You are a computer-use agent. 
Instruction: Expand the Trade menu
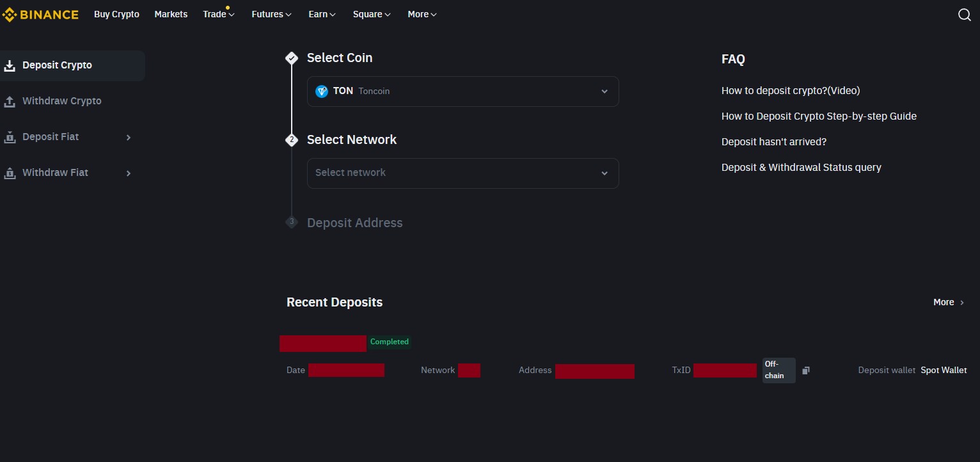[219, 14]
